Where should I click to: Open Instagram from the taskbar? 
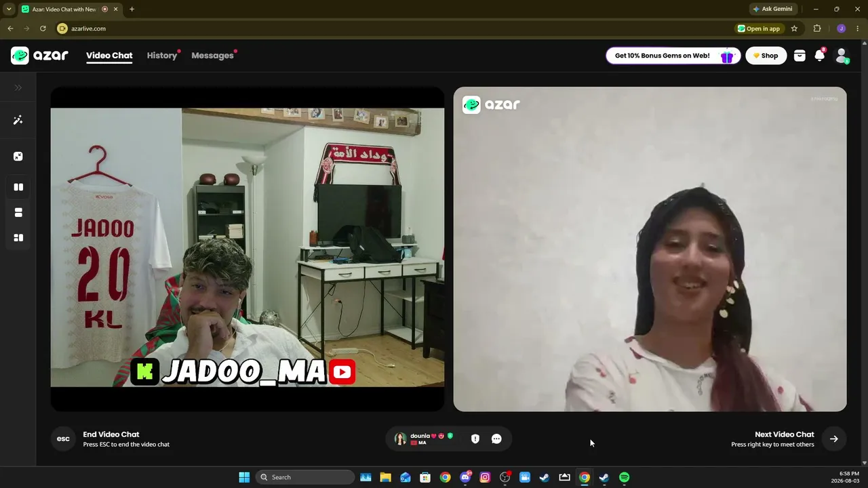click(x=485, y=477)
